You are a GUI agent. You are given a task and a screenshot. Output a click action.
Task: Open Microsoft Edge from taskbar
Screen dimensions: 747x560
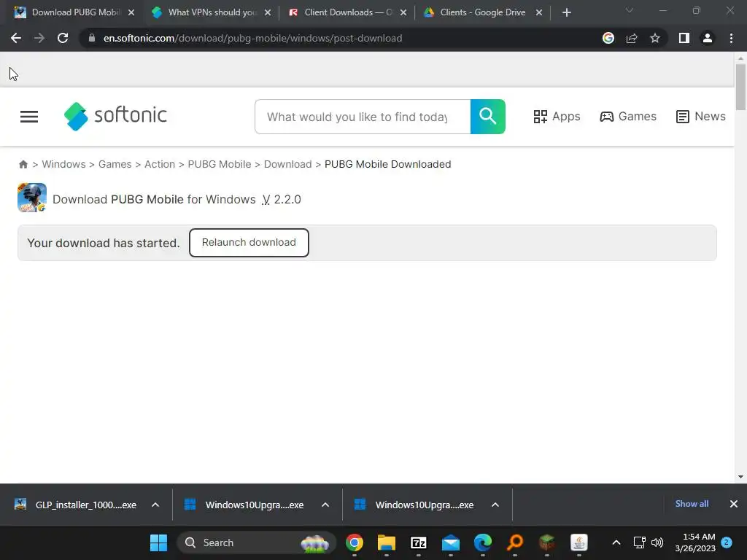[483, 542]
